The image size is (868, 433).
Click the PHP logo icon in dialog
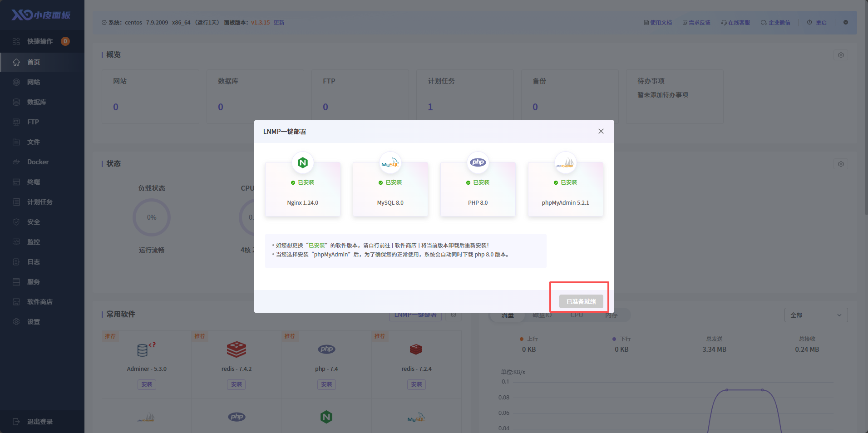(x=478, y=162)
